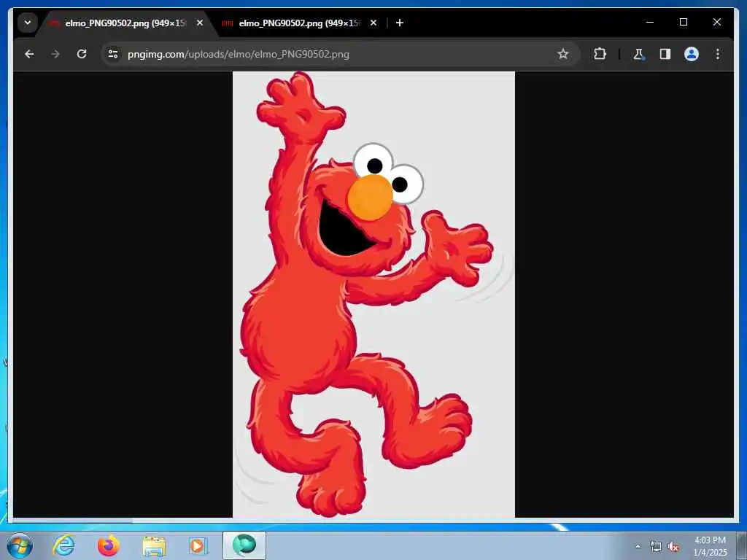Bookmark this page with the star

click(563, 54)
